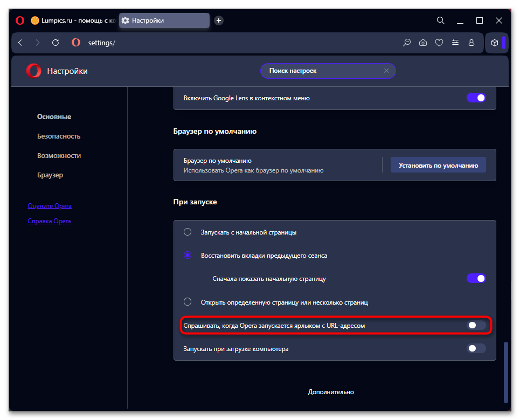Disable Google Lens in context menu toggle
The height and width of the screenshot is (420, 520).
[476, 98]
